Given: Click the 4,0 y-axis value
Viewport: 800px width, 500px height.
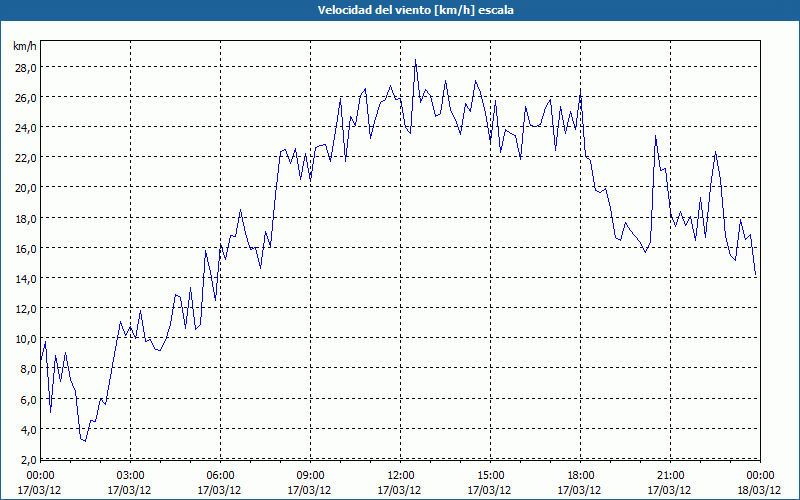Looking at the screenshot, I should [x=28, y=430].
